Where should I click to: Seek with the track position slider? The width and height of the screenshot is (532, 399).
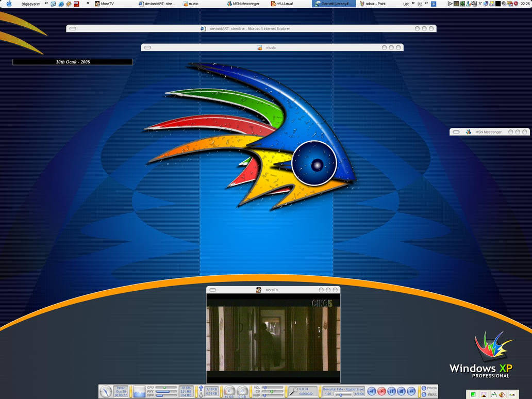[344, 395]
